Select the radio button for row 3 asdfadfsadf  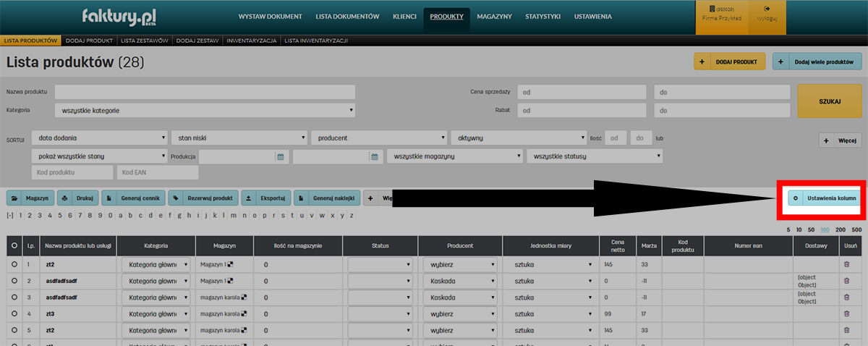pos(14,297)
